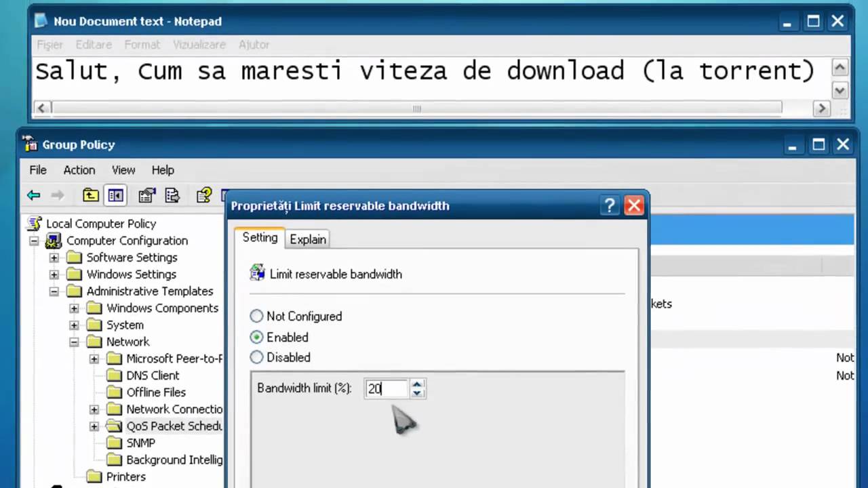Viewport: 868px width, 488px height.
Task: Select the Network folder in tree
Action: point(127,342)
